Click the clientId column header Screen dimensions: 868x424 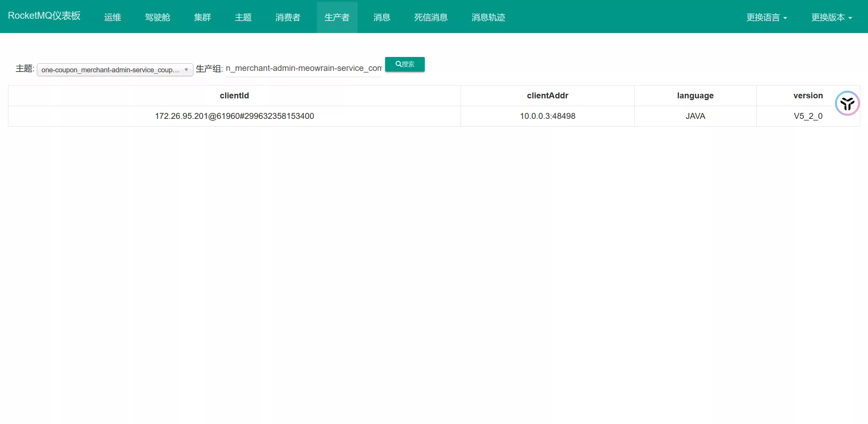[234, 96]
